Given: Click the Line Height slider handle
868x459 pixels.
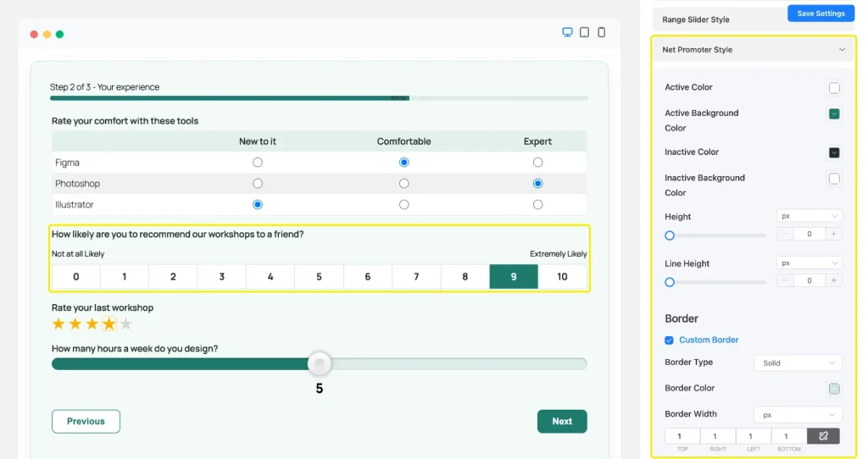Looking at the screenshot, I should 670,282.
